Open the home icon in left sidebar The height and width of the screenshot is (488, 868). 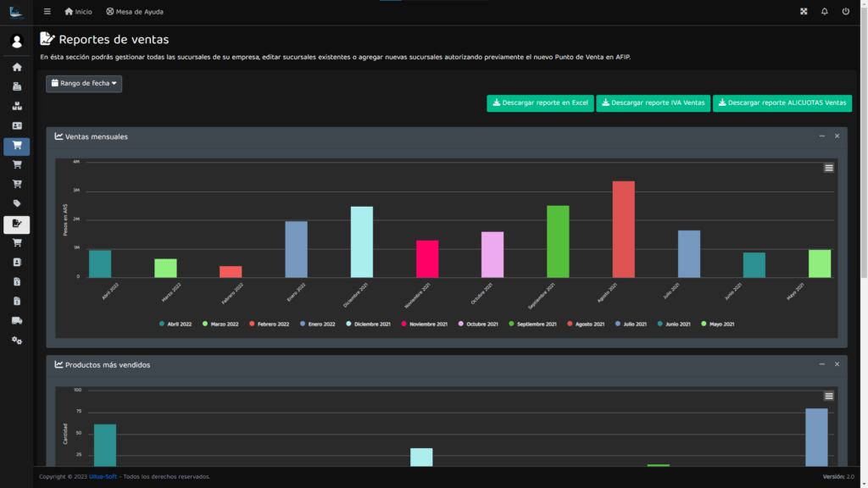pos(16,67)
